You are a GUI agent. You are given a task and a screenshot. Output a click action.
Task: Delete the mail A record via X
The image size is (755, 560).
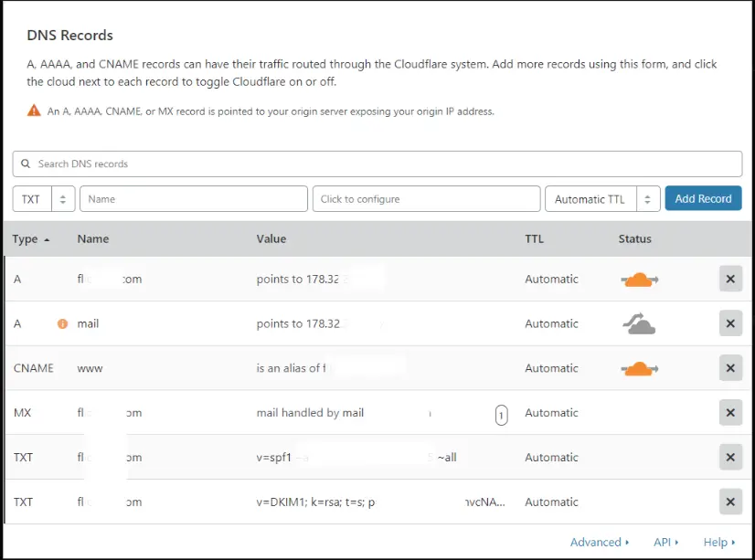[x=730, y=323]
